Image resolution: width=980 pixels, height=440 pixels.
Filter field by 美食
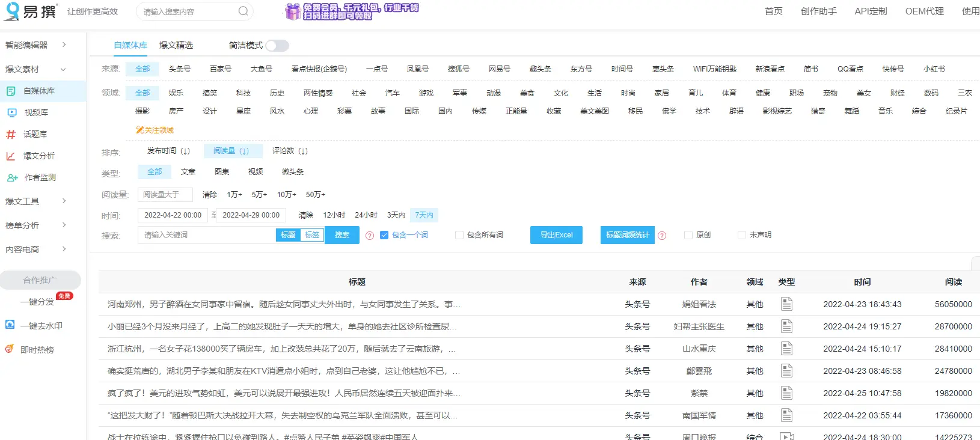pos(527,93)
